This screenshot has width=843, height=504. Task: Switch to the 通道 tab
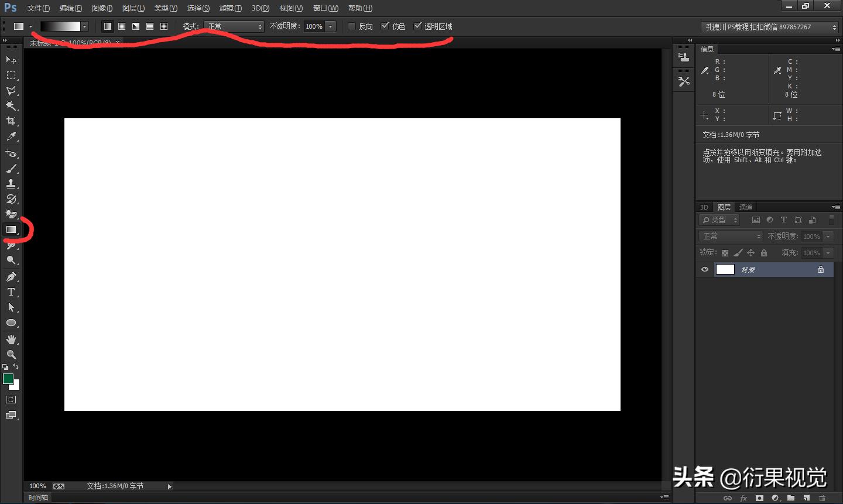tap(745, 207)
